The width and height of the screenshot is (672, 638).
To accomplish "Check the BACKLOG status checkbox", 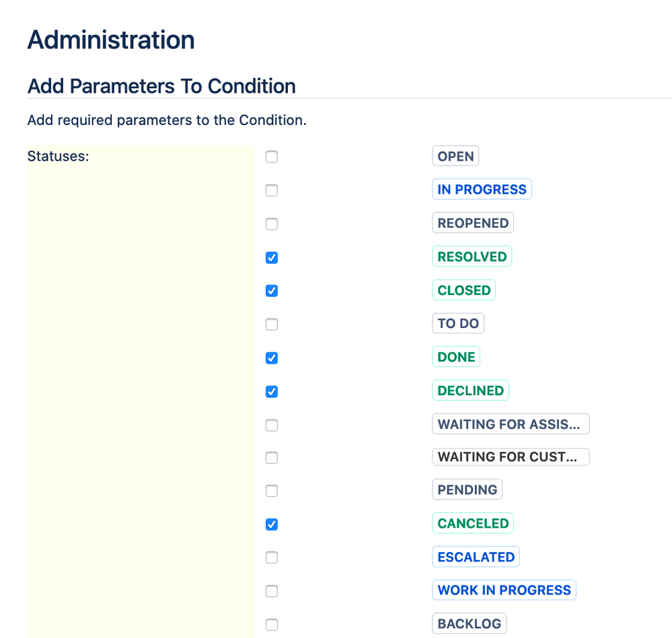I will click(272, 625).
